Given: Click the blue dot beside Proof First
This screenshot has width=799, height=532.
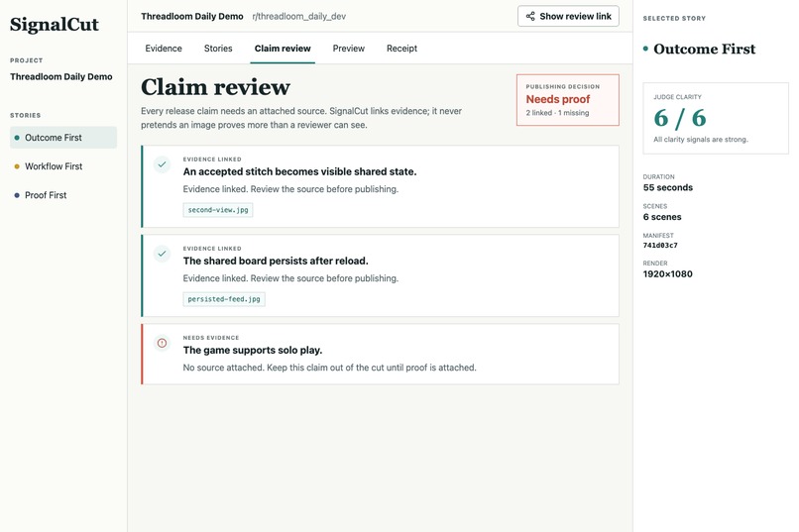Looking at the screenshot, I should click(x=17, y=195).
